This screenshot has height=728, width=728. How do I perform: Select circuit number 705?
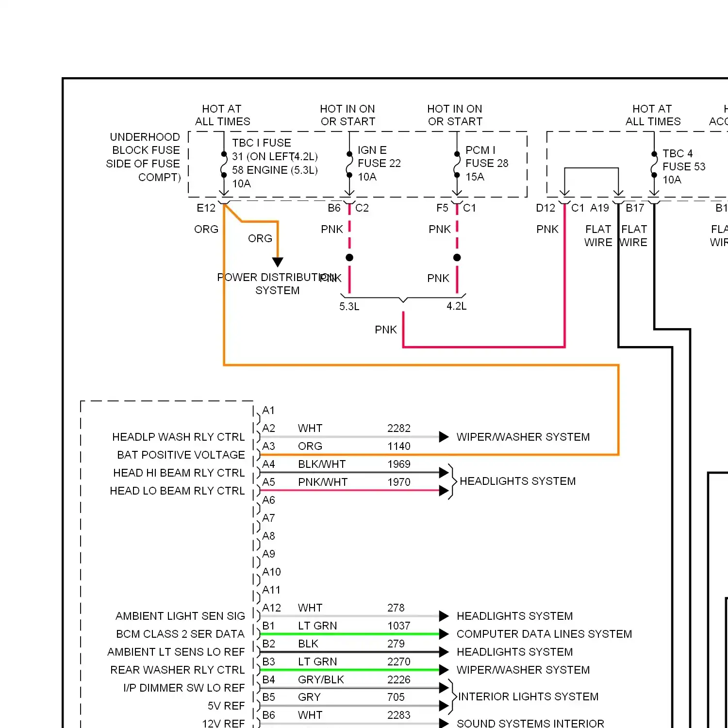coord(396,697)
